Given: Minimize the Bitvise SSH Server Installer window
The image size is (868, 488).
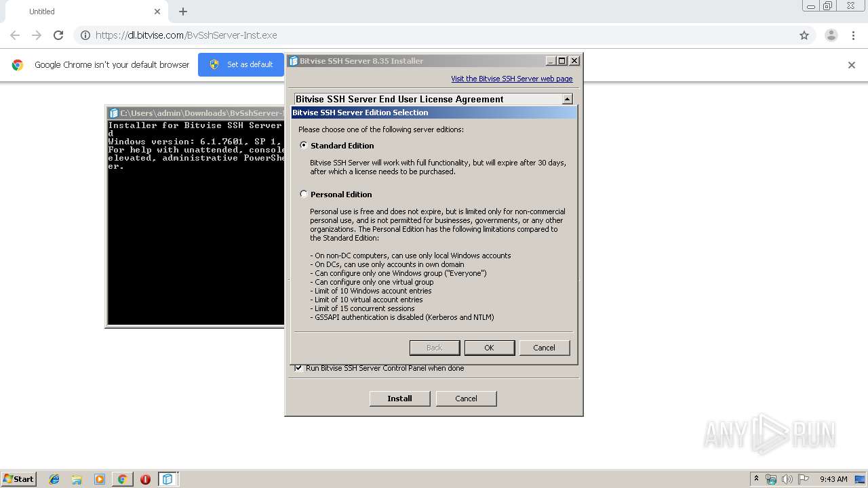Looking at the screenshot, I should tap(551, 61).
